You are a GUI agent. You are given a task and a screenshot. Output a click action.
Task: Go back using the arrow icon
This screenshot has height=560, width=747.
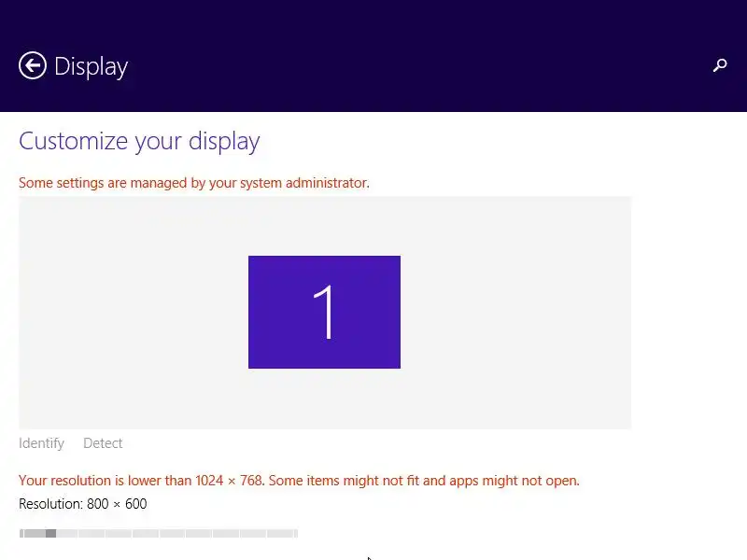click(x=33, y=65)
